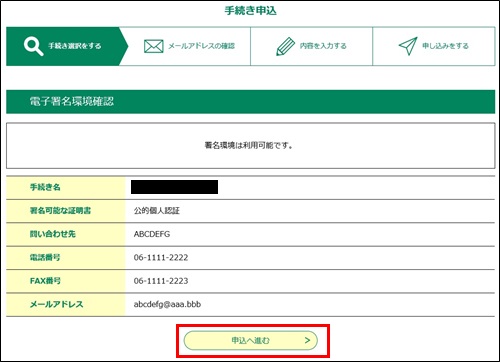Click the 署名環境は利用可能です message
This screenshot has width=500, height=362.
(x=249, y=145)
